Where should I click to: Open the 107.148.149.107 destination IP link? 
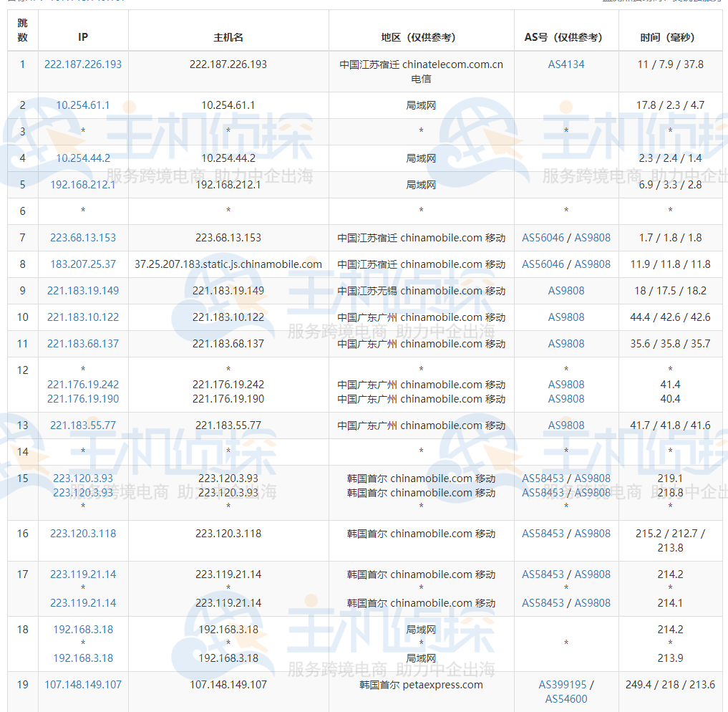coord(82,685)
